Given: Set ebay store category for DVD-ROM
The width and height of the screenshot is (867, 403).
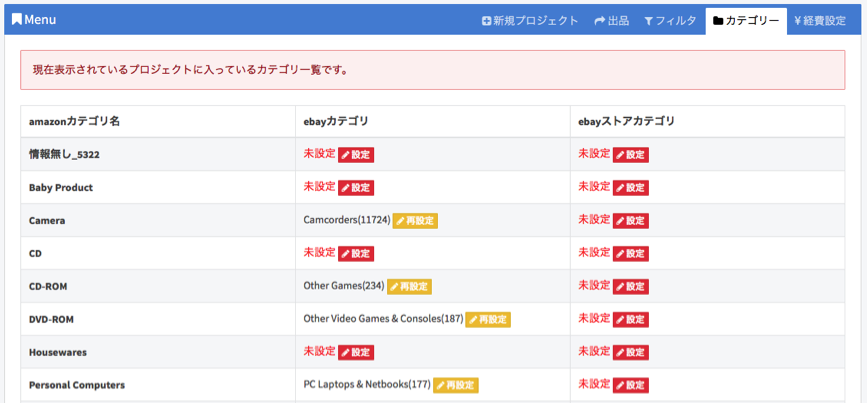Looking at the screenshot, I should point(631,320).
